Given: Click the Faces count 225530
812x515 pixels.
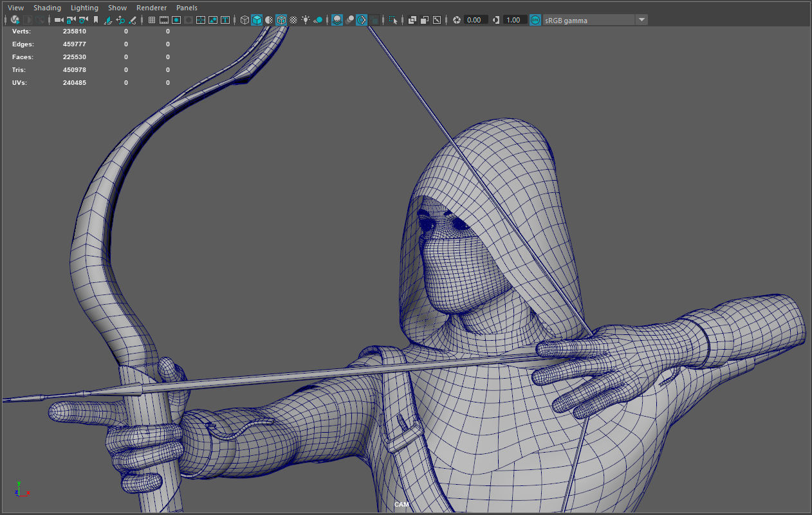Looking at the screenshot, I should tap(75, 57).
